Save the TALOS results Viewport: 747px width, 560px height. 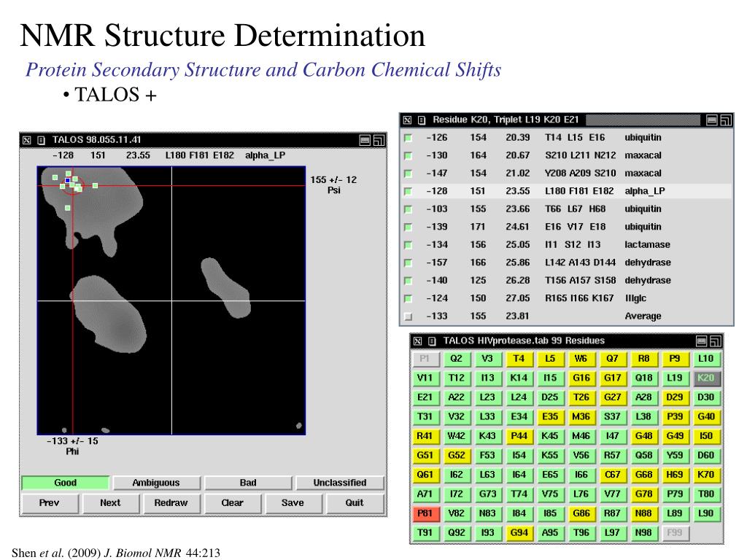pyautogui.click(x=293, y=503)
